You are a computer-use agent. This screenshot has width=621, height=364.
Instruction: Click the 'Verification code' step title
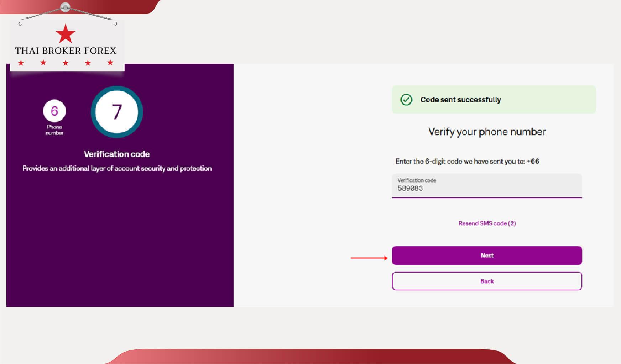[x=117, y=154]
